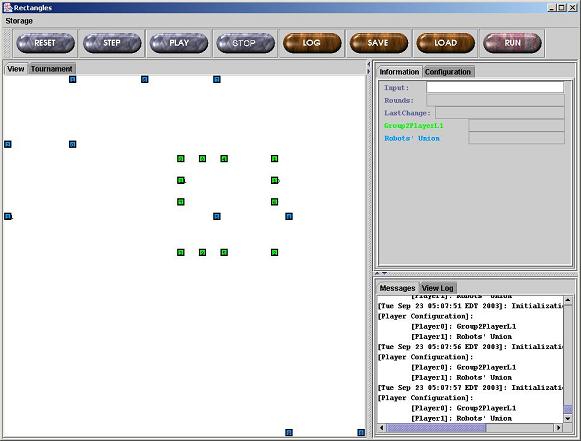Image resolution: width=581 pixels, height=441 pixels.
Task: Click the SAVE toolbar button
Action: click(x=379, y=43)
